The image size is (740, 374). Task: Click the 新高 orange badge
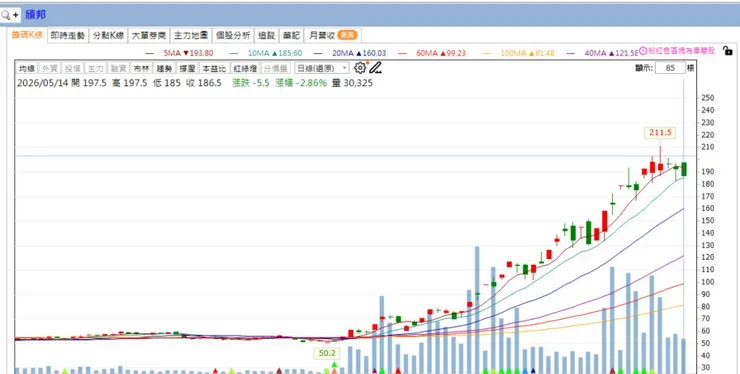pyautogui.click(x=348, y=35)
